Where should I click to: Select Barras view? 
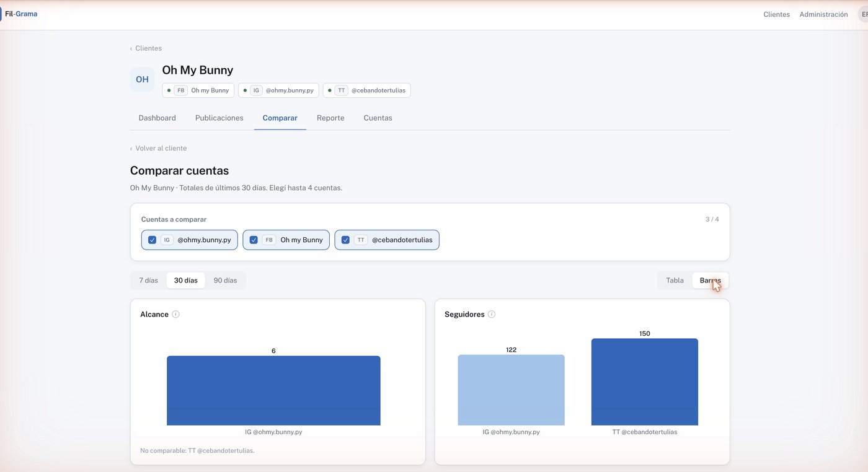click(x=711, y=281)
